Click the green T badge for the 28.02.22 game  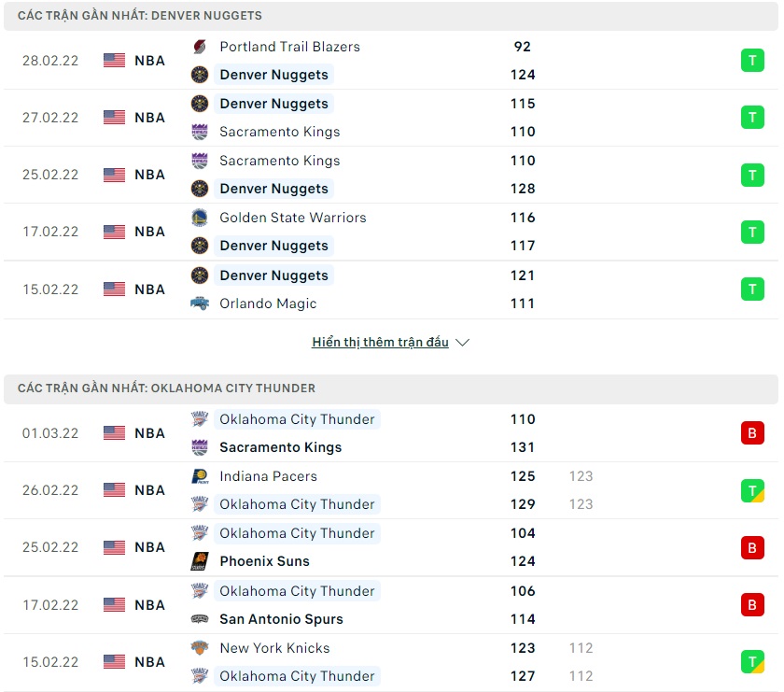click(x=752, y=61)
